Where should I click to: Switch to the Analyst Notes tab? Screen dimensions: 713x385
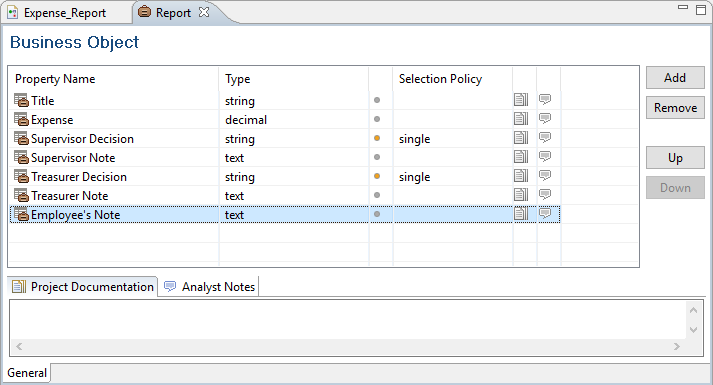click(x=209, y=287)
